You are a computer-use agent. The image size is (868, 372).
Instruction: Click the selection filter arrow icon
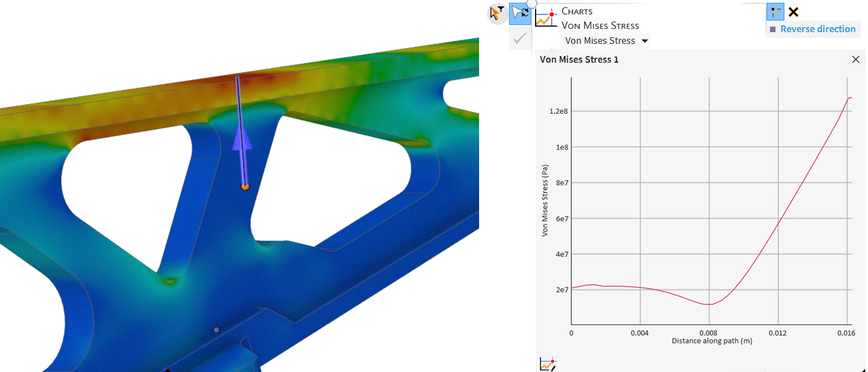point(497,13)
